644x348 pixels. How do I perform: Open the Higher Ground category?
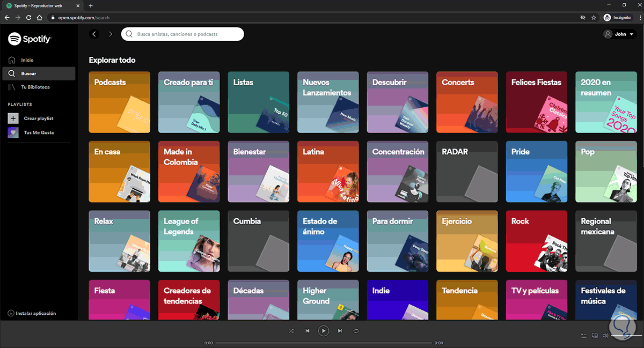click(x=328, y=300)
